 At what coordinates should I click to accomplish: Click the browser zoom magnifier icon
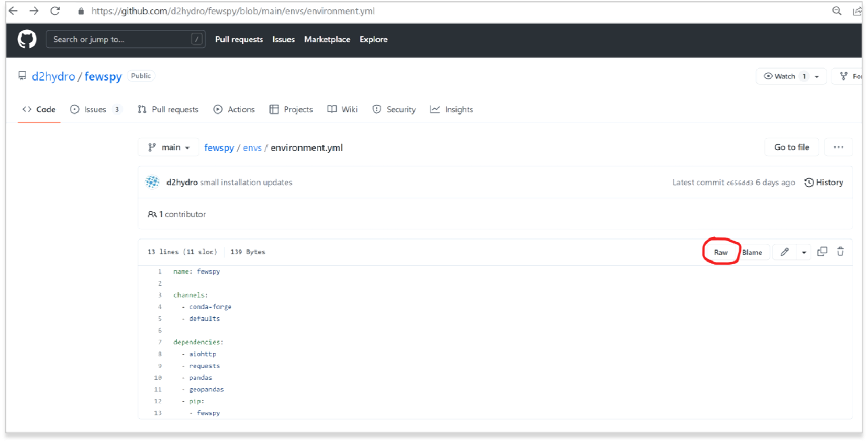click(x=837, y=10)
